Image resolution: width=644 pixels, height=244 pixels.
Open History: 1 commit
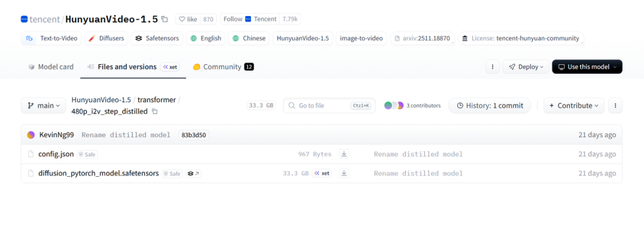coord(490,105)
